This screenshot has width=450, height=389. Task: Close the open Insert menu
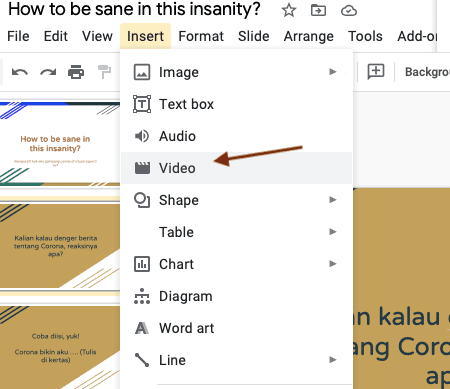click(145, 36)
